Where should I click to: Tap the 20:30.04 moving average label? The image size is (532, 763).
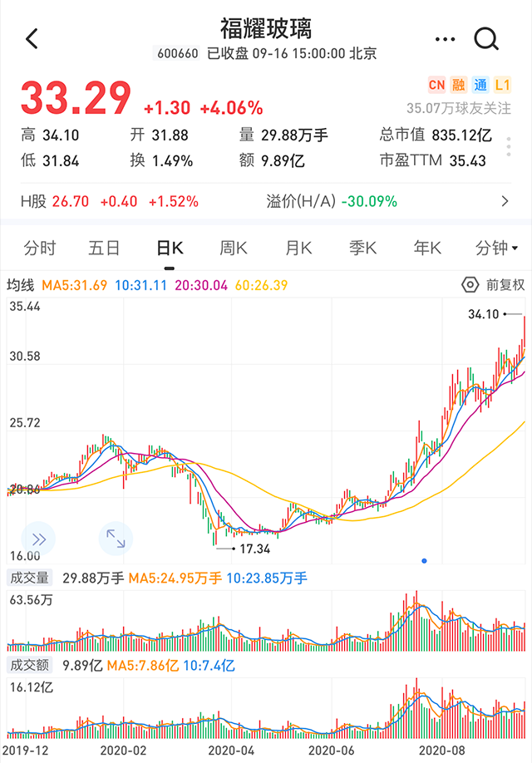coord(201,285)
